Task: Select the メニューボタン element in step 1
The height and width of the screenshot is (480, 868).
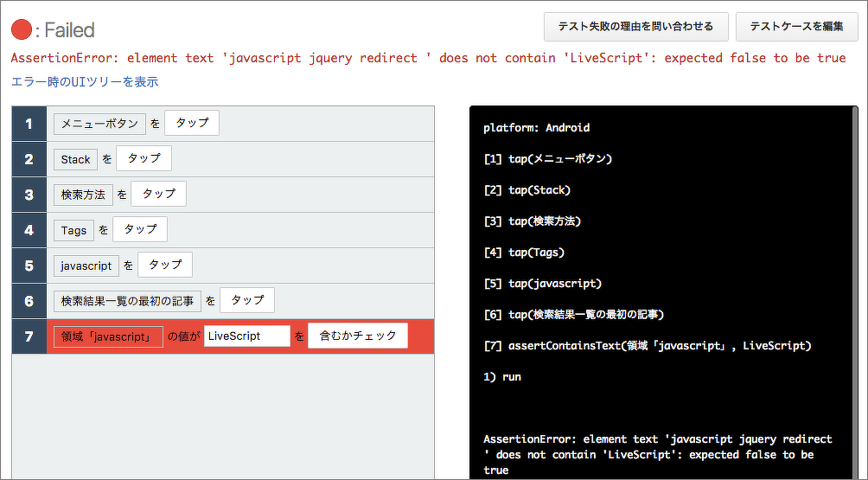Action: (99, 124)
